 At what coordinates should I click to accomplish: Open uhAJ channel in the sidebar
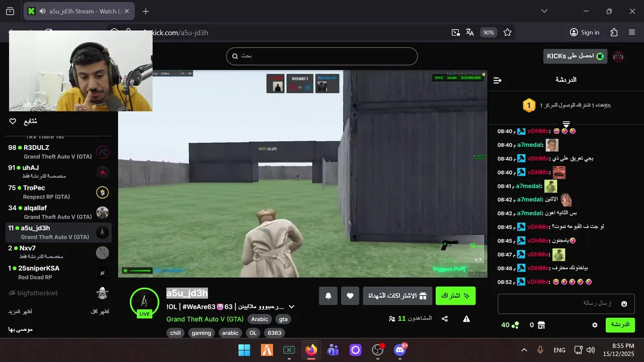coord(58,172)
